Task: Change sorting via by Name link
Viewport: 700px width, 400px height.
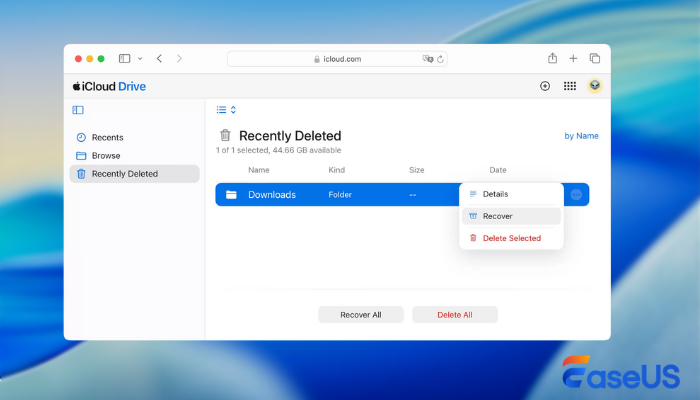Action: (581, 136)
